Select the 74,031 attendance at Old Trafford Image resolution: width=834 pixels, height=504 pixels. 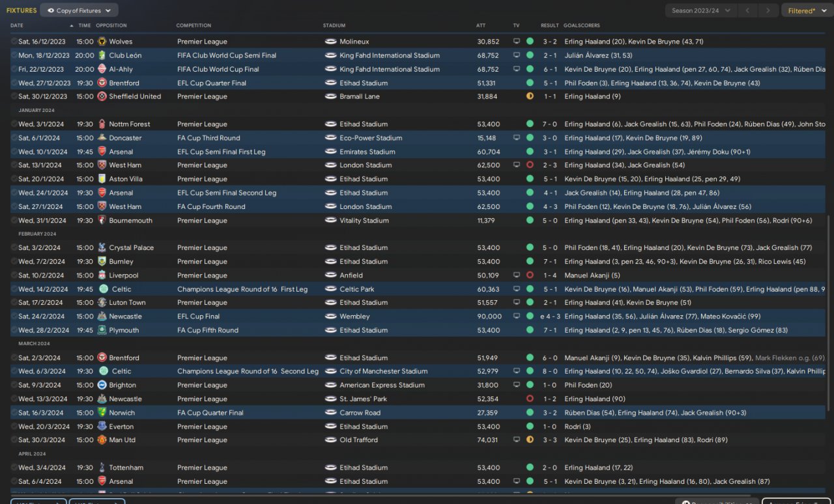pos(488,440)
